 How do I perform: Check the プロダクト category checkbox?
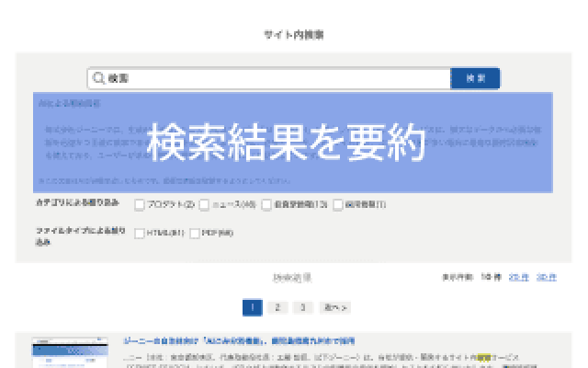[140, 204]
